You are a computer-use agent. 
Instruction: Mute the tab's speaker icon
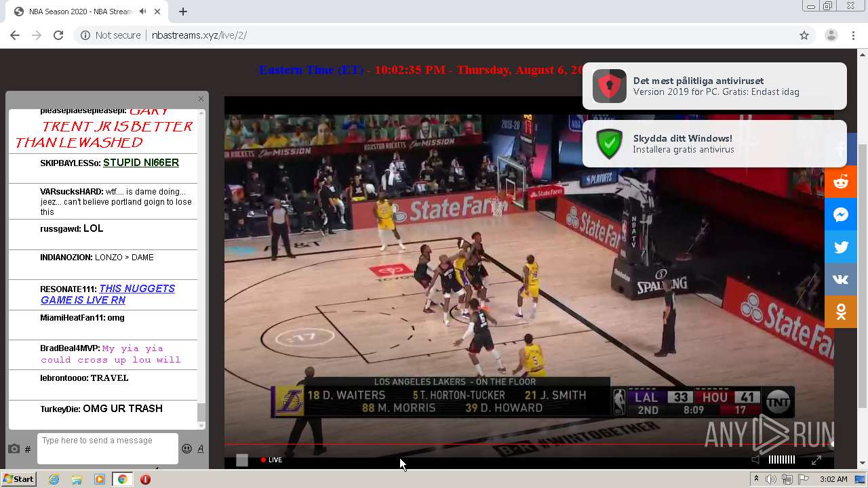(x=142, y=12)
